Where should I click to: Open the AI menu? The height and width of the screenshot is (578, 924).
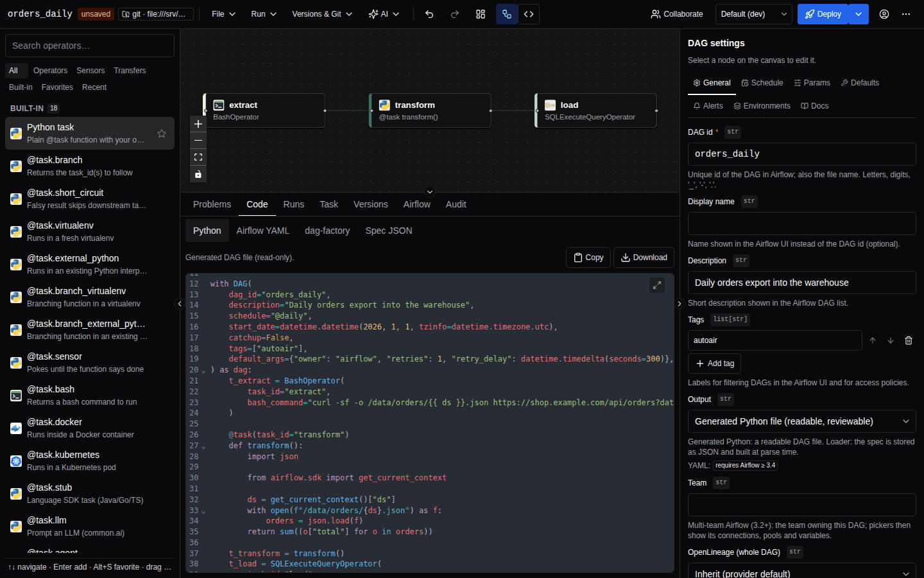pyautogui.click(x=384, y=14)
